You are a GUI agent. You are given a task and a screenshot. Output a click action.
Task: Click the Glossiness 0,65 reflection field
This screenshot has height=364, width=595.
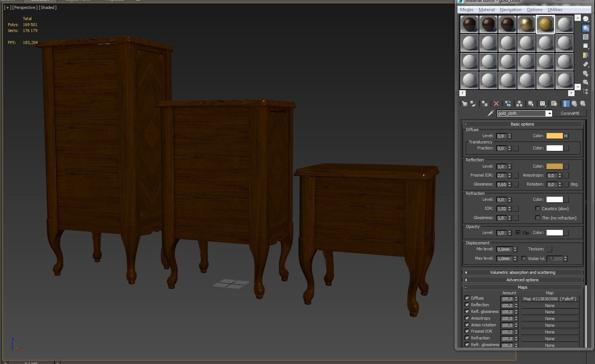pyautogui.click(x=502, y=184)
